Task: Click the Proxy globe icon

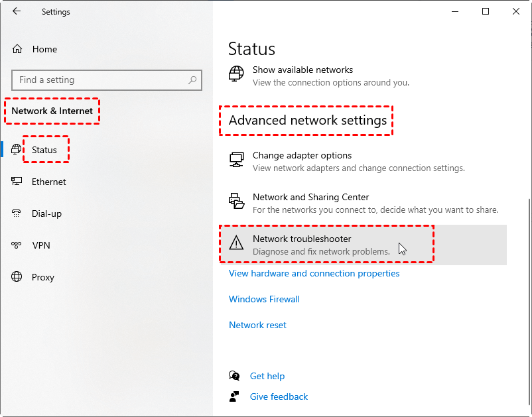Action: (17, 277)
